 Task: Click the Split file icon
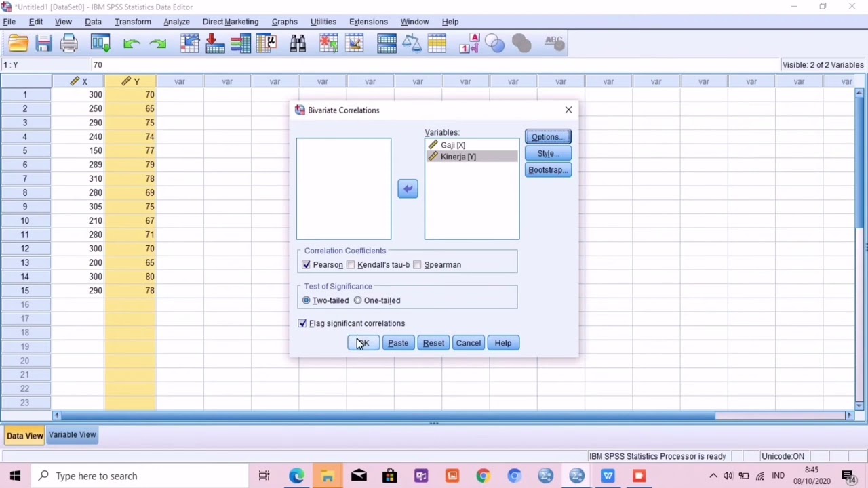pyautogui.click(x=387, y=44)
